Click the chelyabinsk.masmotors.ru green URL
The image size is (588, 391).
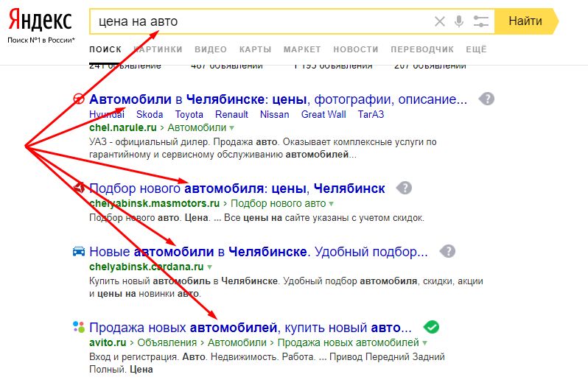pos(155,203)
